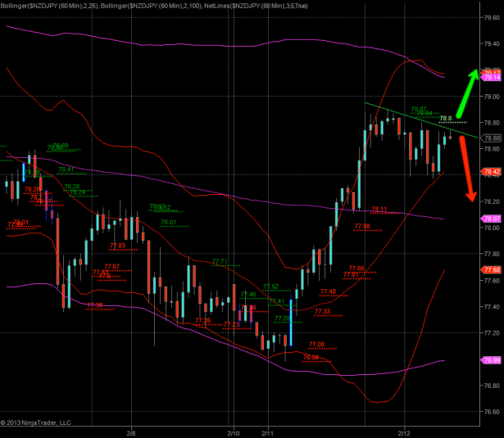Click the 2/12 date label on time axis
This screenshot has height=438, width=504.
pos(403,431)
